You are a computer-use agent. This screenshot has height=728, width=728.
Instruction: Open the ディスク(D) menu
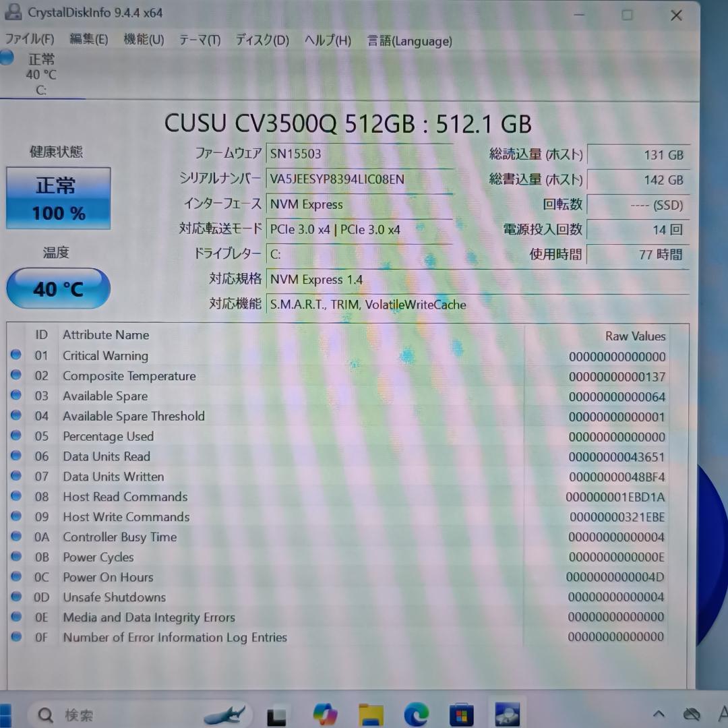coord(262,40)
